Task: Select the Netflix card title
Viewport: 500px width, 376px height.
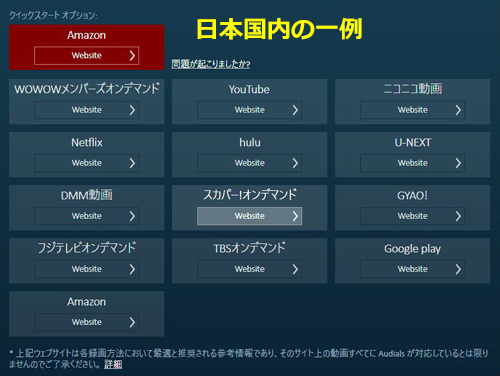Action: [87, 143]
